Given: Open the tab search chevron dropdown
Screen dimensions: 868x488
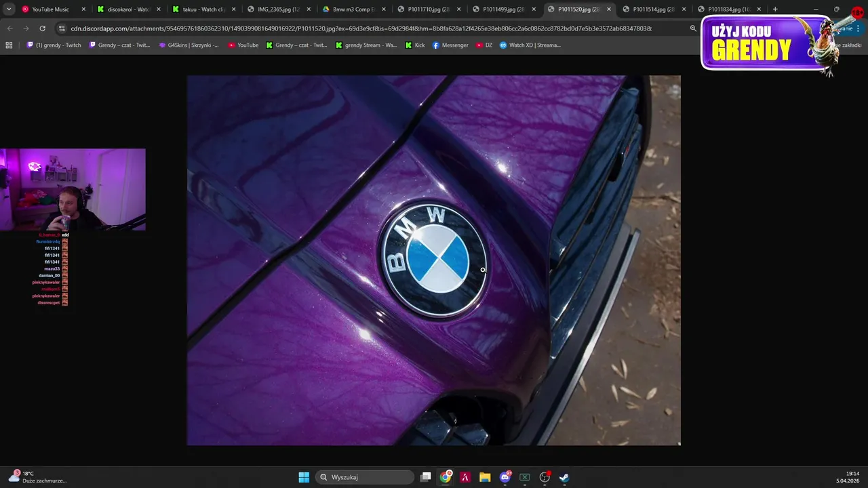Looking at the screenshot, I should 9,9.
